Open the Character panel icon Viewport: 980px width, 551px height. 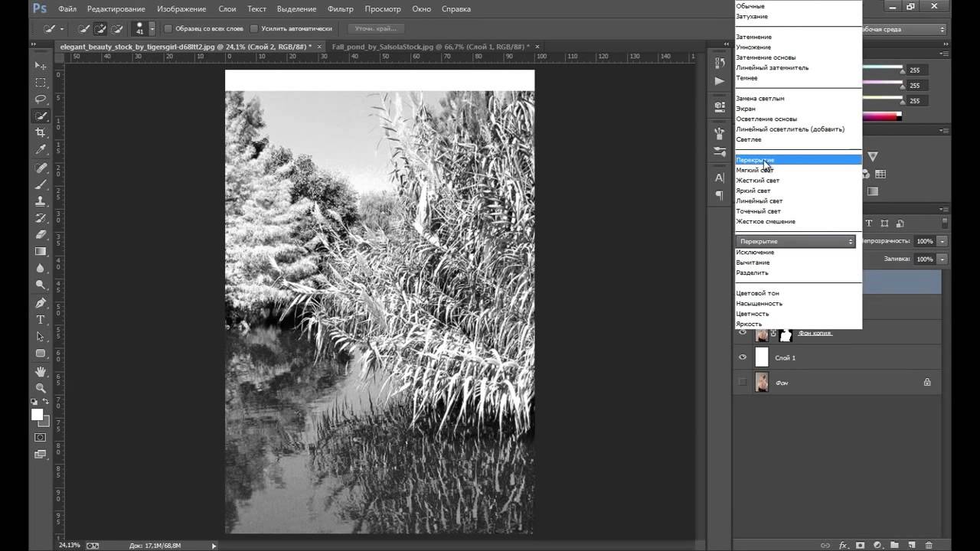[x=719, y=178]
